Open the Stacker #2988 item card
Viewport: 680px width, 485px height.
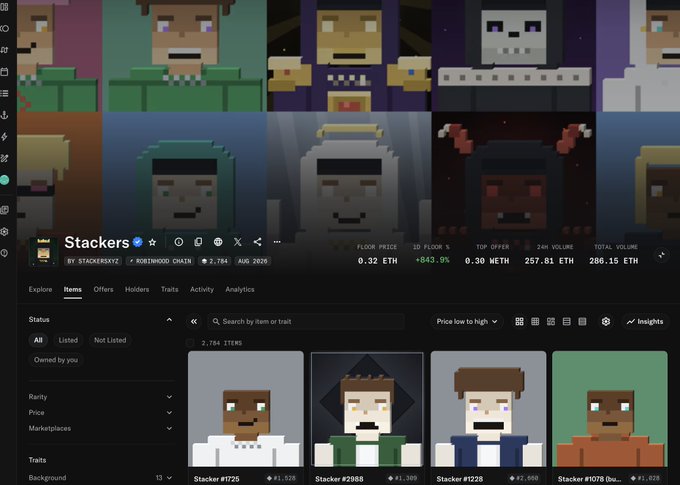tap(367, 418)
